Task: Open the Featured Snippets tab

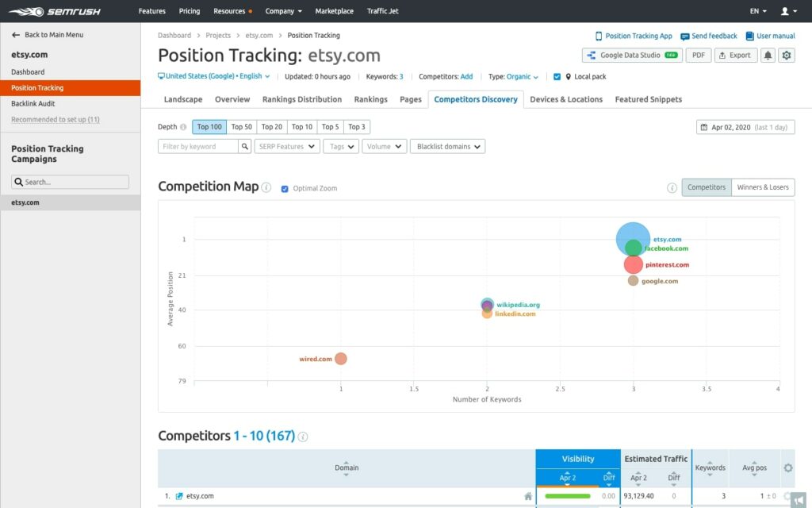Action: 649,99
